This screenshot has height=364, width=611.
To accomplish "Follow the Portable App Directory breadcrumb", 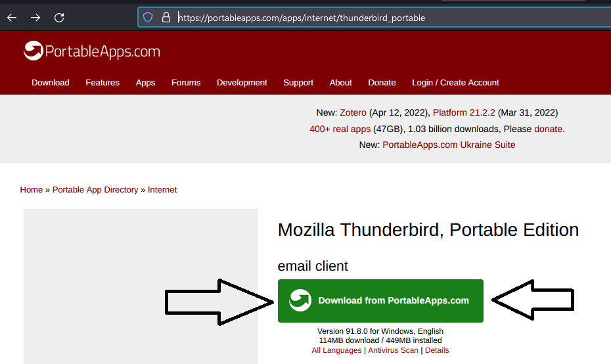I will [x=95, y=190].
